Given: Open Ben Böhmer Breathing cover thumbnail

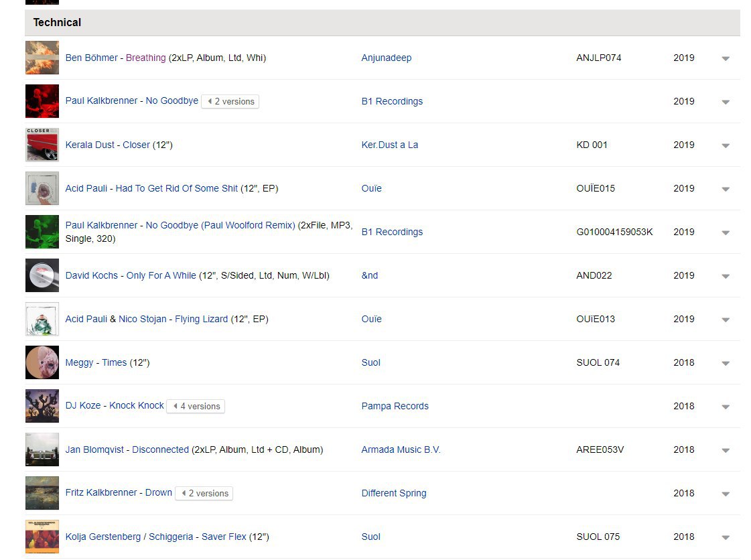Looking at the screenshot, I should [x=42, y=58].
